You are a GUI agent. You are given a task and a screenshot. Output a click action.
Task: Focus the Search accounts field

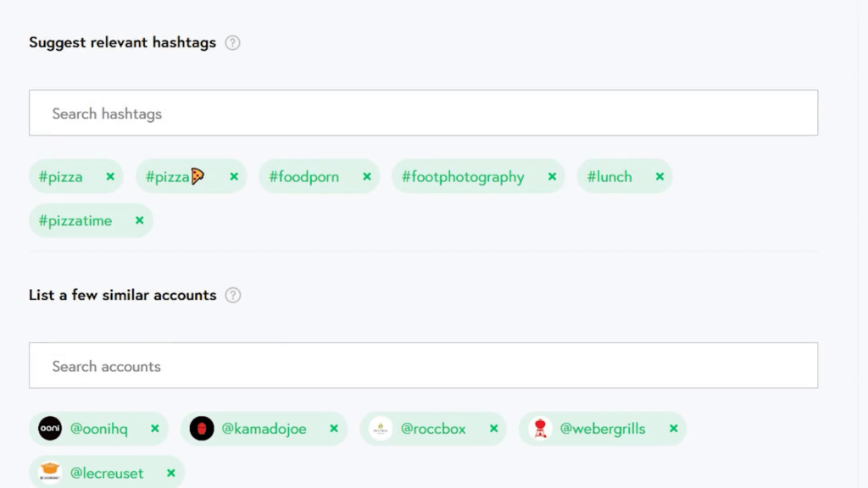423,366
